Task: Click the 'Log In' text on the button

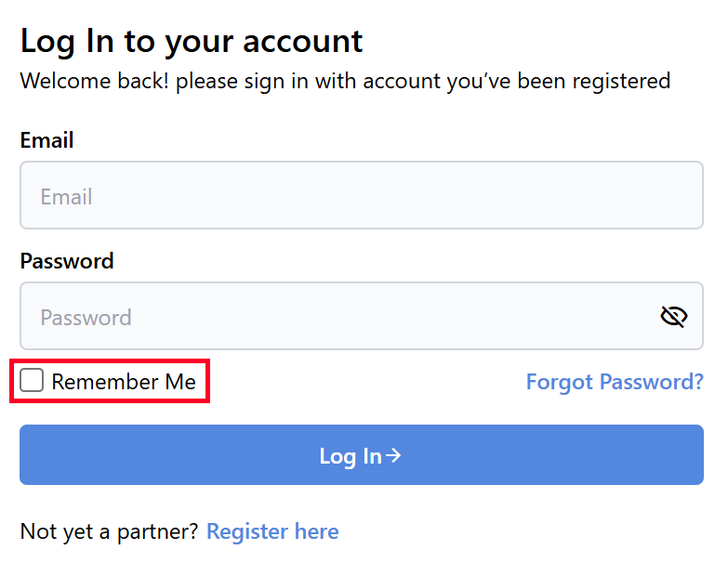Action: click(350, 456)
